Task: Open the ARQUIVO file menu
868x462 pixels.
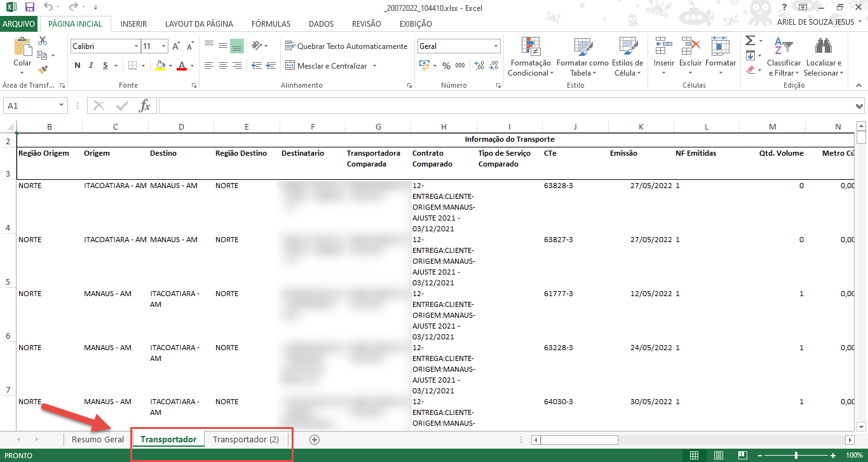Action: click(19, 24)
